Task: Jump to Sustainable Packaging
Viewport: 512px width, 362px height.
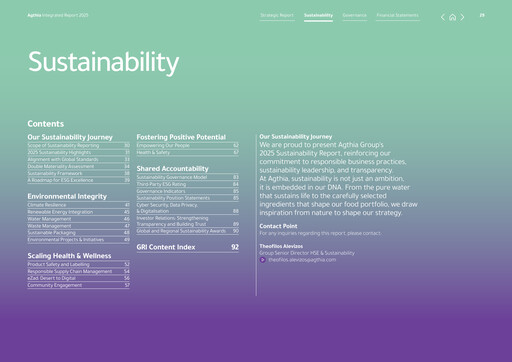Action: point(79,233)
